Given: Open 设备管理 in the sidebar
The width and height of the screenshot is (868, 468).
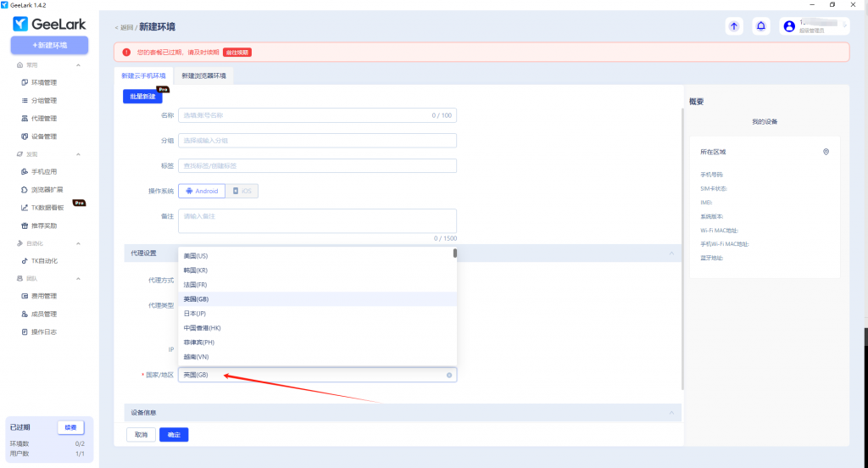Looking at the screenshot, I should tap(43, 136).
